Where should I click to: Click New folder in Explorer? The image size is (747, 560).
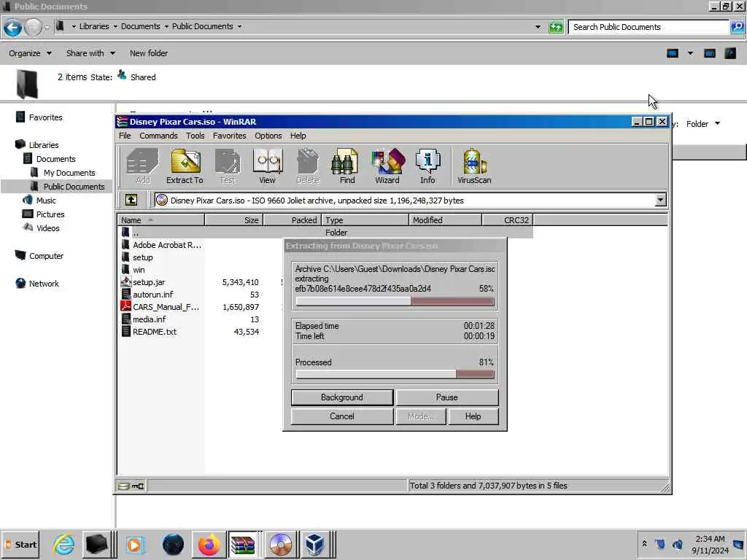149,53
